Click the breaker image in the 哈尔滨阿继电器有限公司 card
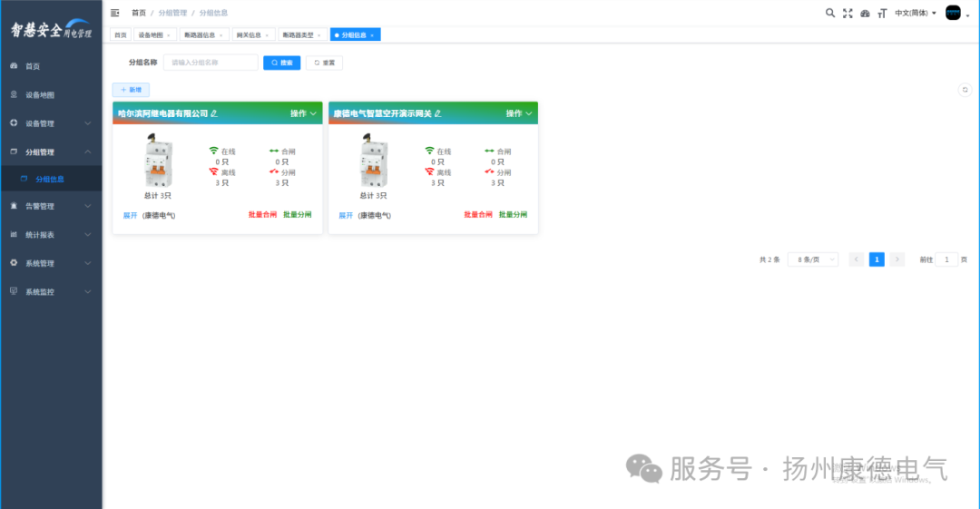This screenshot has height=509, width=980. pyautogui.click(x=158, y=160)
